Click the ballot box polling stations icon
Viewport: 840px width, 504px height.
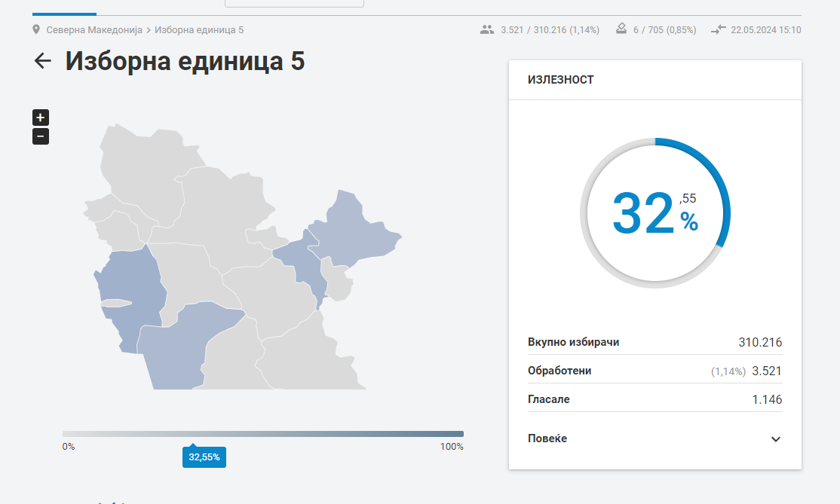(621, 29)
